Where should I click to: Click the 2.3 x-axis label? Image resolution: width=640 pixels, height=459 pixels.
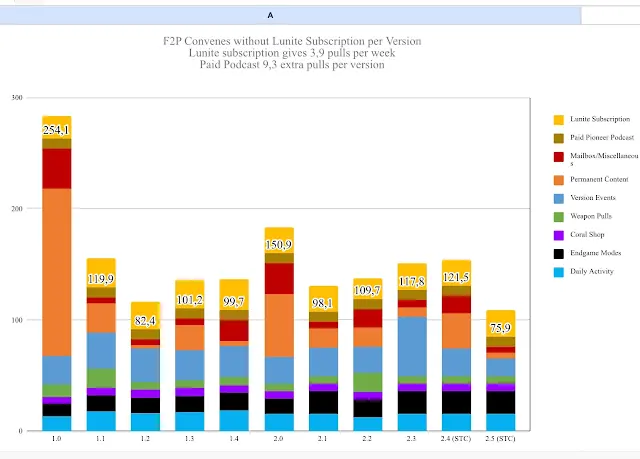[x=411, y=439]
